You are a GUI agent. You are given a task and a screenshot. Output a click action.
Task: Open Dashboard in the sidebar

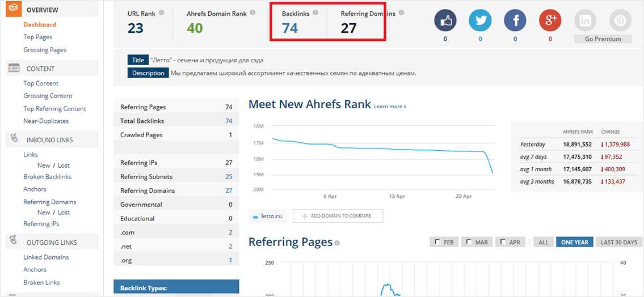(x=40, y=24)
